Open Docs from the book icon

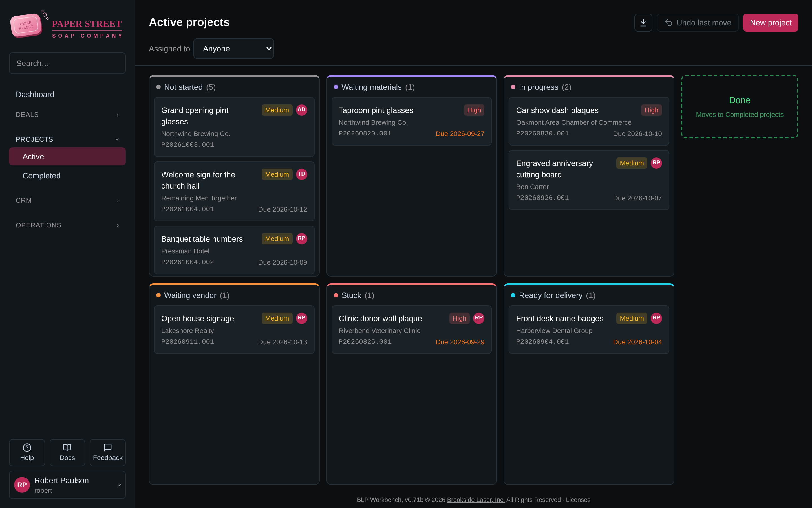tap(67, 452)
